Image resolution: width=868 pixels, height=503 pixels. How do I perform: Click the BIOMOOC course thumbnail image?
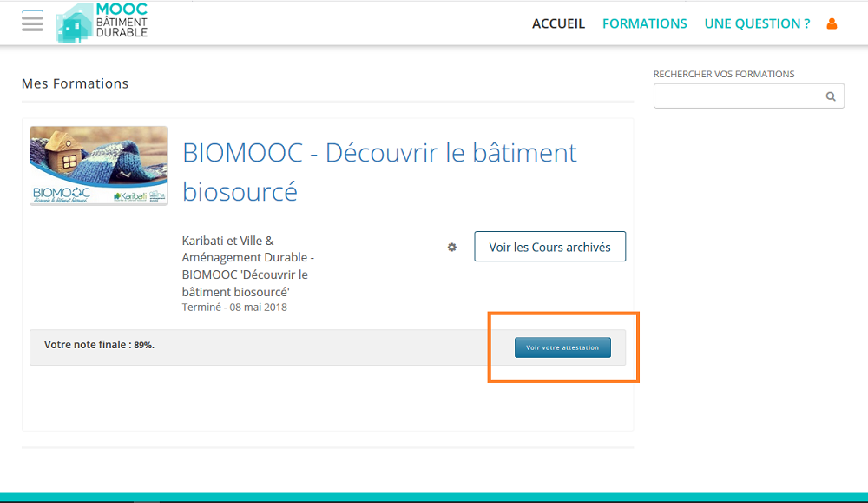pos(99,165)
